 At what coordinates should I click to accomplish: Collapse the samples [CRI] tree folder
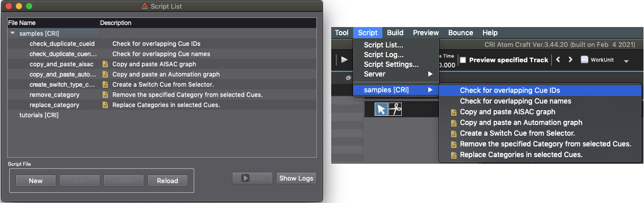click(12, 34)
